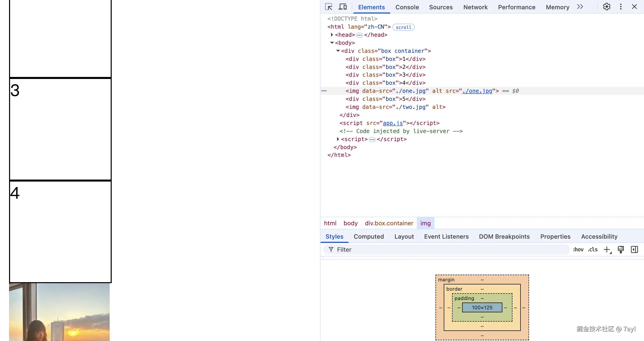Click the new style rule plus icon

click(607, 249)
